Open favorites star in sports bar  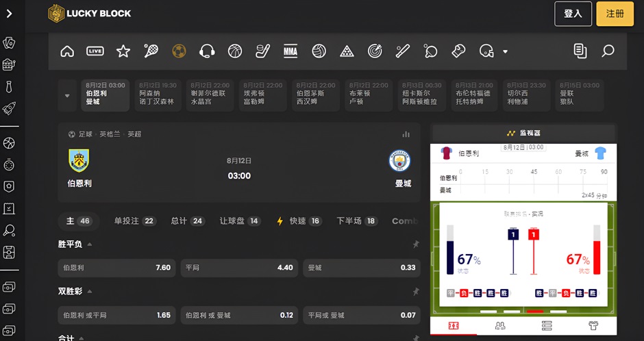click(x=123, y=51)
